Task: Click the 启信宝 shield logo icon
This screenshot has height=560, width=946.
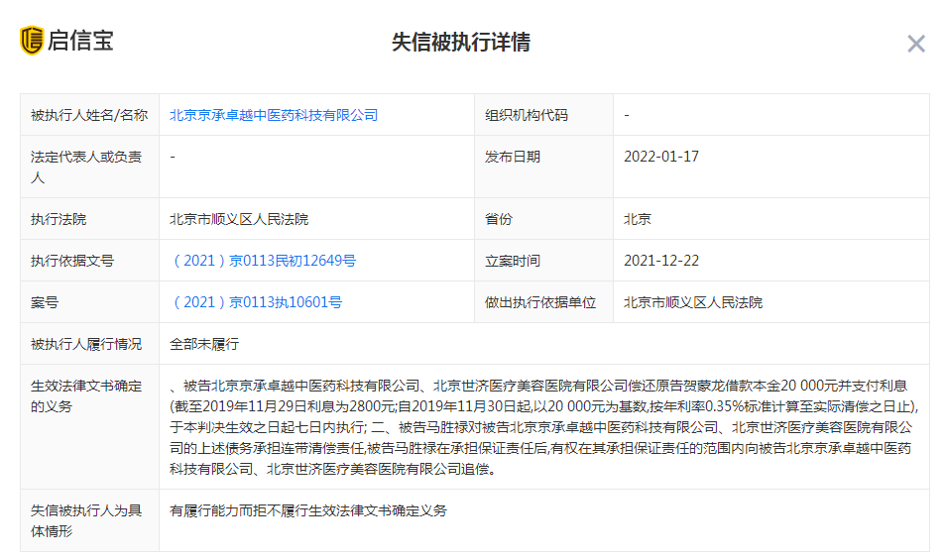Action: (x=32, y=41)
